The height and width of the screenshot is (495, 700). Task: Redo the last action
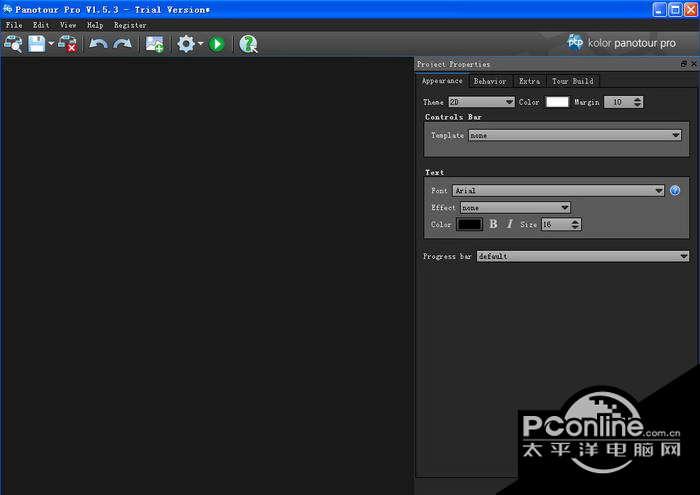point(123,44)
